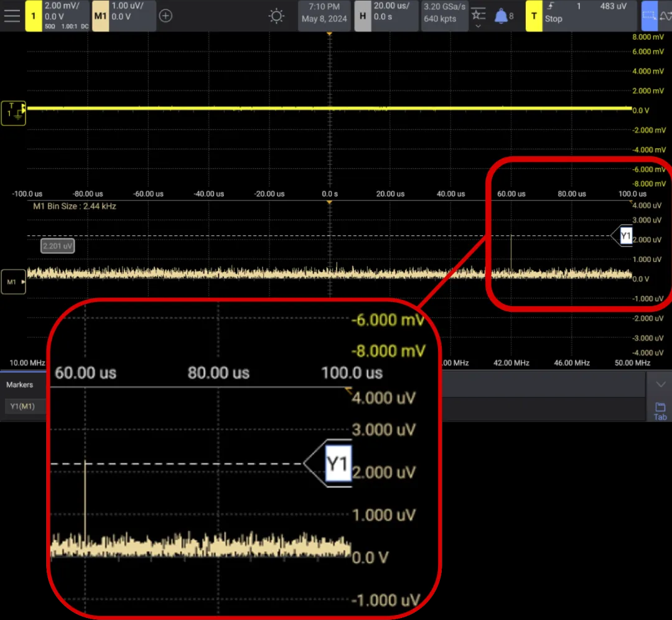Open the display brightness settings
Image resolution: width=672 pixels, height=620 pixels.
[x=276, y=16]
